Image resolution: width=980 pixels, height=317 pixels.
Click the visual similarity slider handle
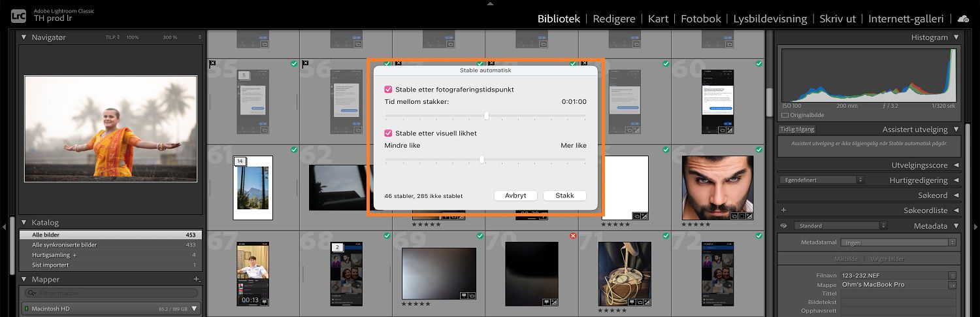coord(482,159)
